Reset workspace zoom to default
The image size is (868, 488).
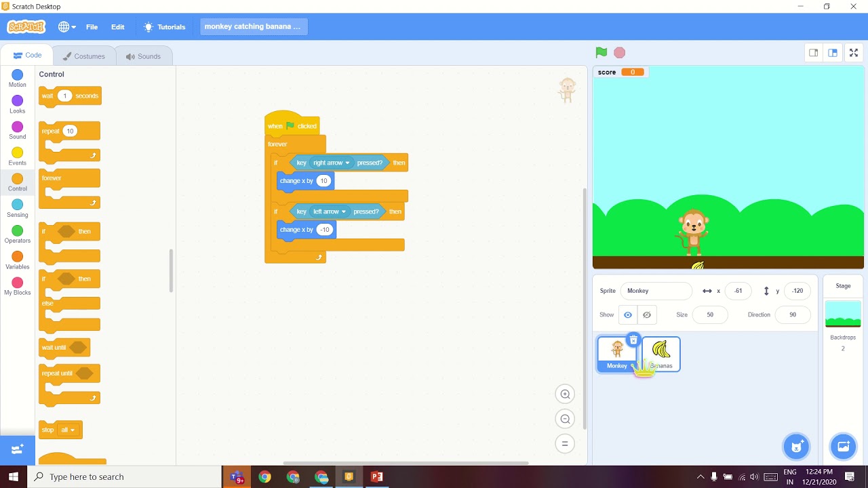(565, 444)
